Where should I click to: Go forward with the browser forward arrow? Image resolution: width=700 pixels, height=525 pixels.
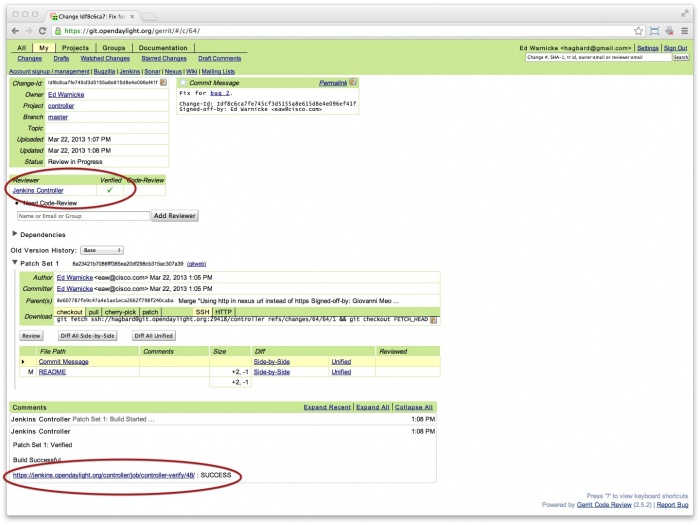tap(29, 31)
